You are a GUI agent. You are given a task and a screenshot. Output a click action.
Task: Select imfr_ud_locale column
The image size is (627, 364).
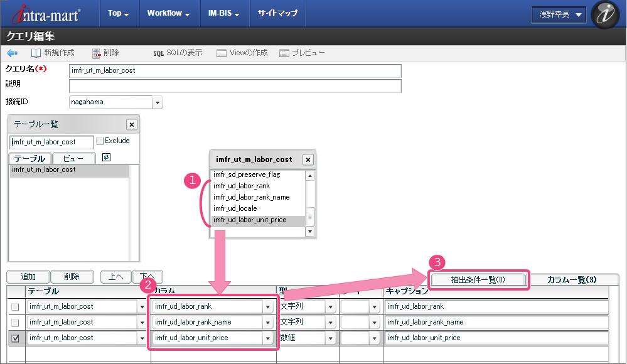258,208
